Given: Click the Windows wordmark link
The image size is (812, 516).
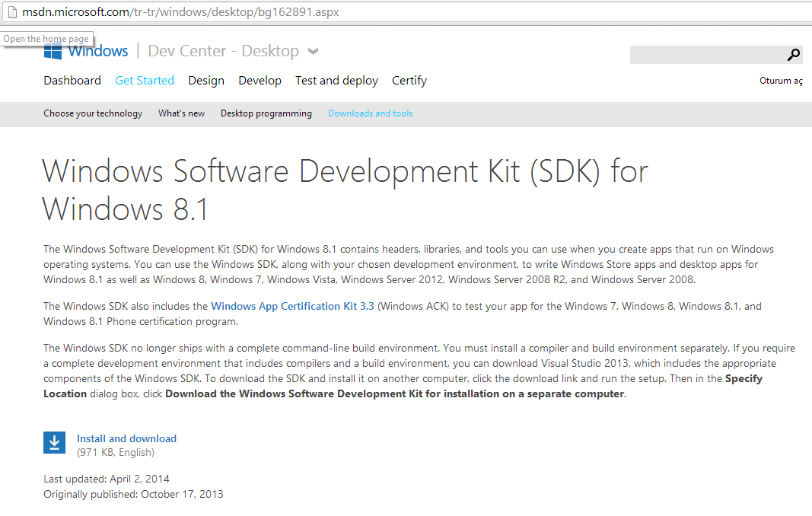Looking at the screenshot, I should pyautogui.click(x=98, y=51).
